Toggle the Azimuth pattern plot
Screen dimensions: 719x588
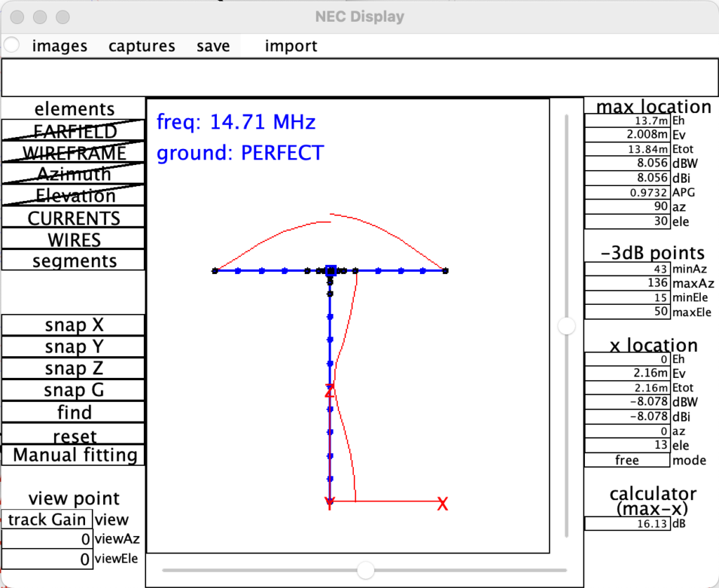coord(73,174)
